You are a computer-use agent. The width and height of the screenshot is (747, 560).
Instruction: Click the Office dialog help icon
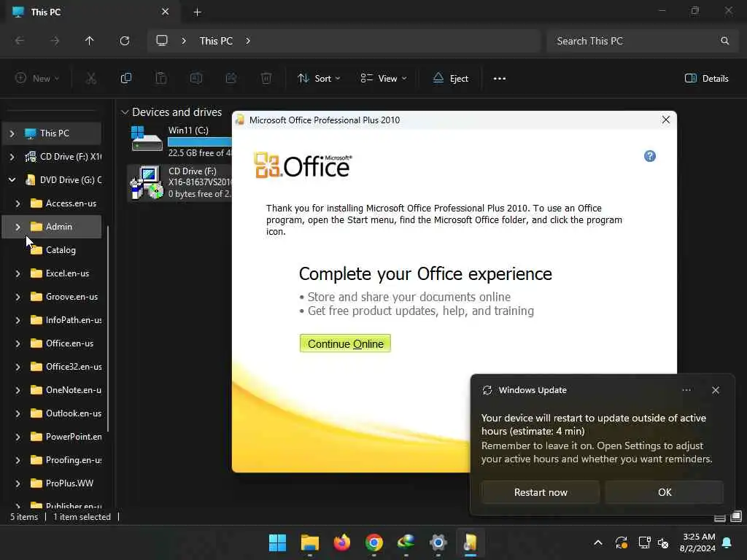click(x=649, y=156)
